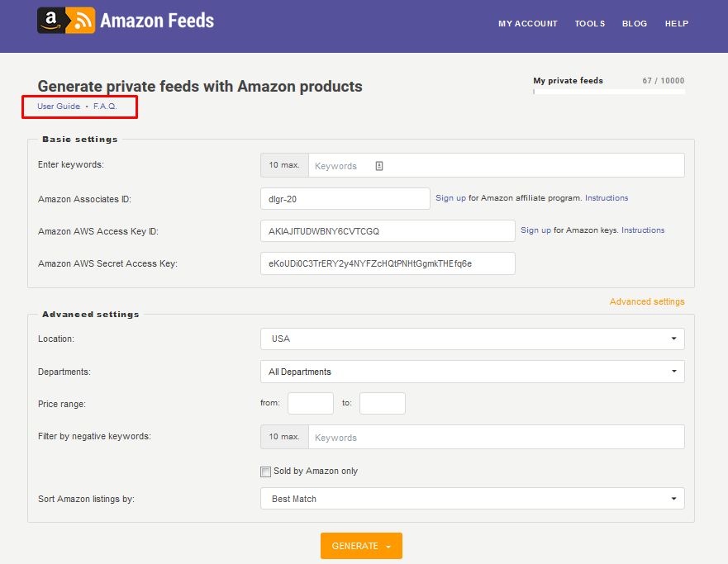This screenshot has width=728, height=564.
Task: Click the AWS Secret Access Key field
Action: 388,263
